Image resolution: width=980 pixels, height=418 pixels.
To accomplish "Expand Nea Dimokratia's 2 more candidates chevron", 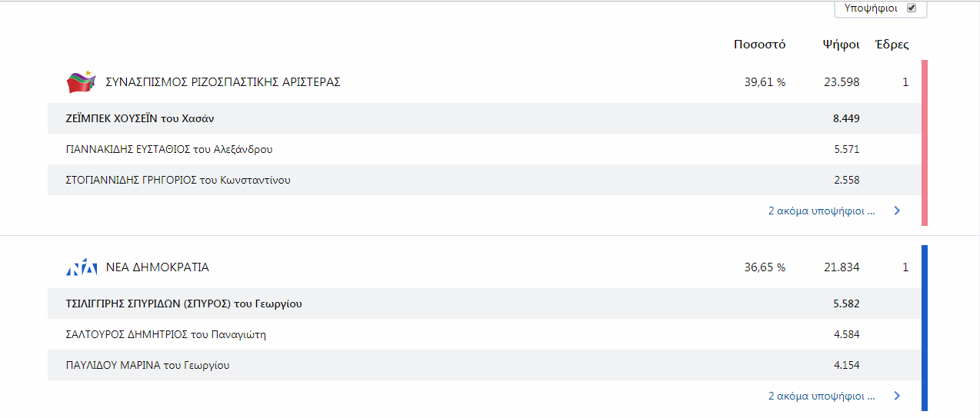I will (x=897, y=396).
